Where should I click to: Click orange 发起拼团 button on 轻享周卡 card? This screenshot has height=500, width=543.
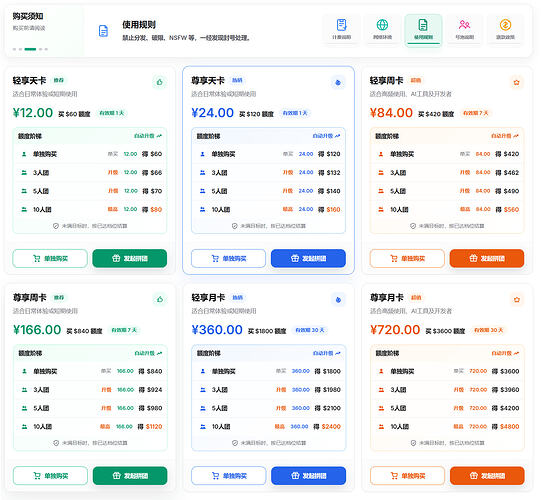[x=487, y=258]
